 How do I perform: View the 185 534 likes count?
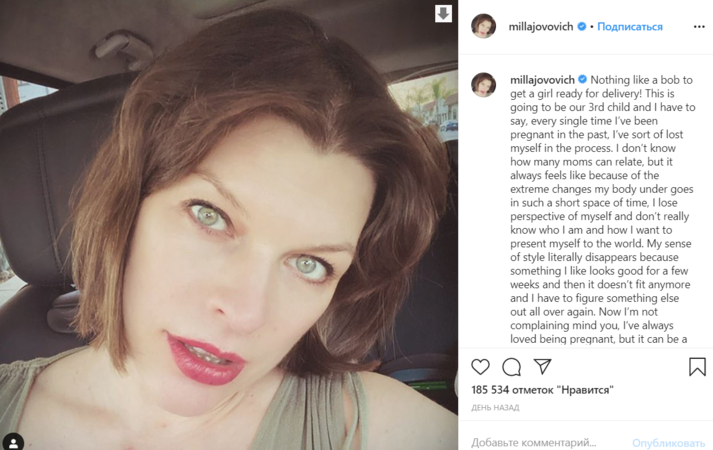point(542,390)
